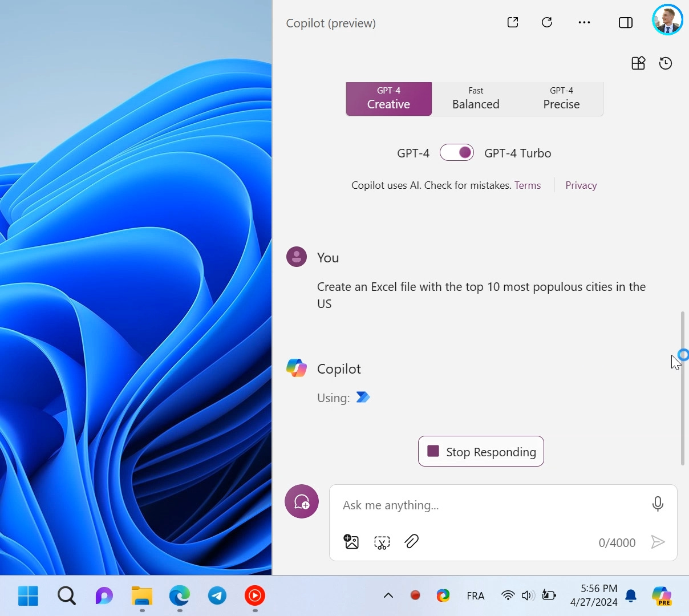Click the Copilot (preview) title text
689x616 pixels.
coord(331,23)
